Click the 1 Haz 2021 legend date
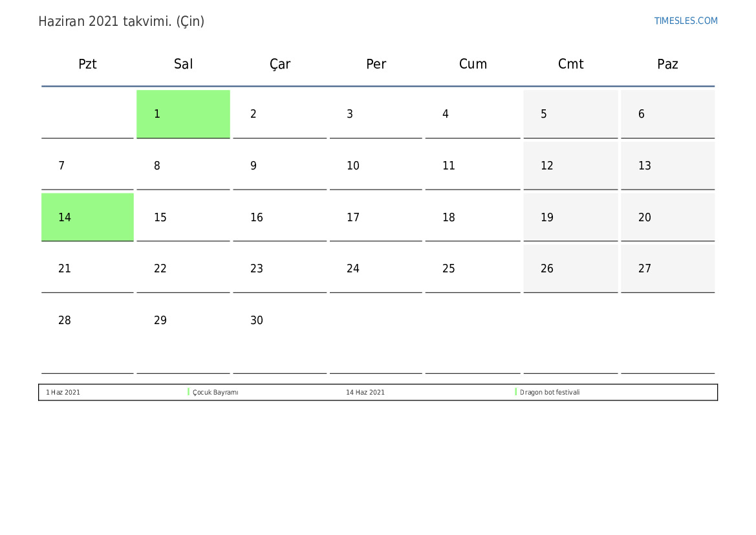Image resolution: width=756 pixels, height=535 pixels. [63, 393]
